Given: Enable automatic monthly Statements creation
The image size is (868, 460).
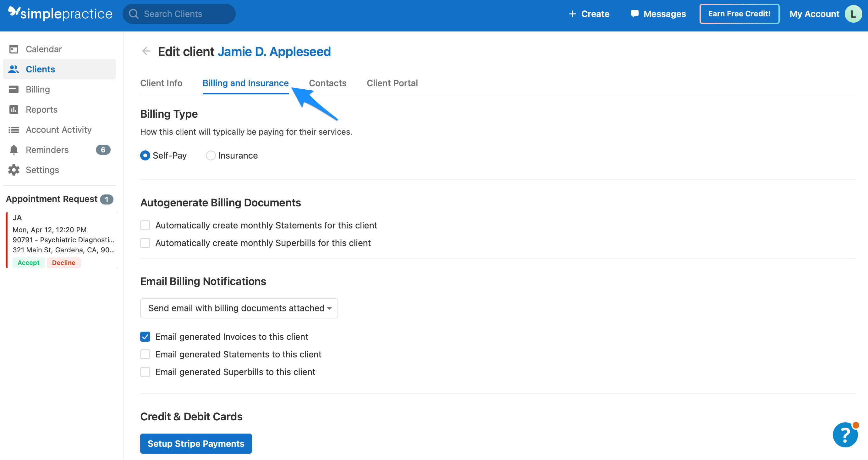Looking at the screenshot, I should pos(145,225).
